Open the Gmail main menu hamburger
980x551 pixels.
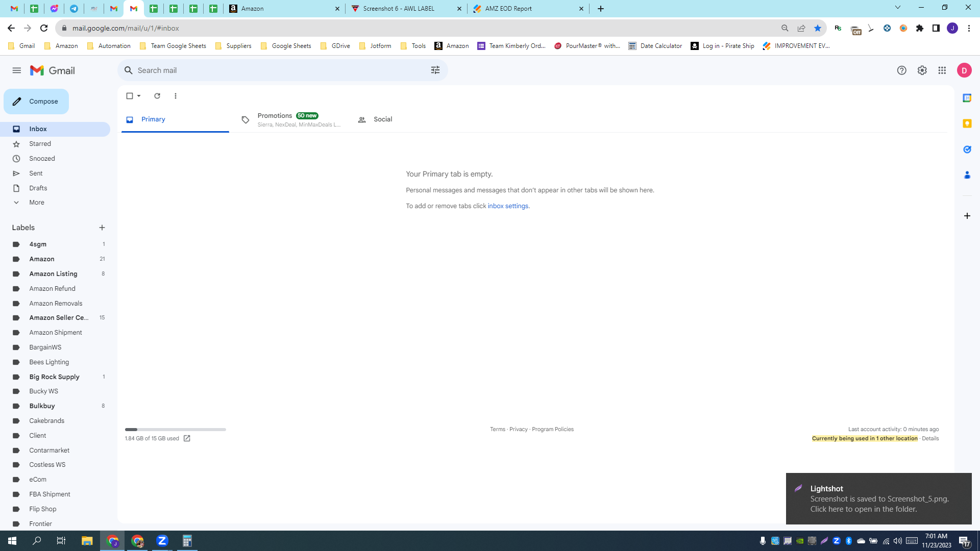17,70
